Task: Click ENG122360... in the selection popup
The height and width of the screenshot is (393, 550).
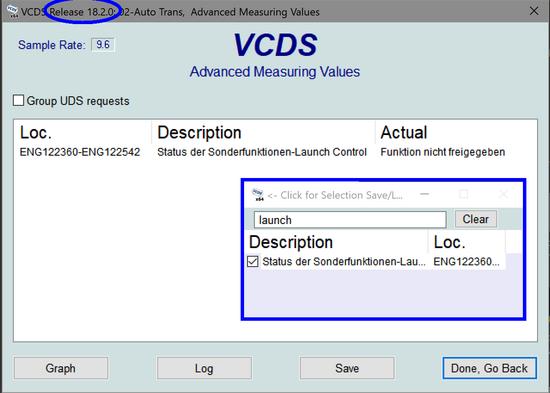Action: click(x=466, y=261)
